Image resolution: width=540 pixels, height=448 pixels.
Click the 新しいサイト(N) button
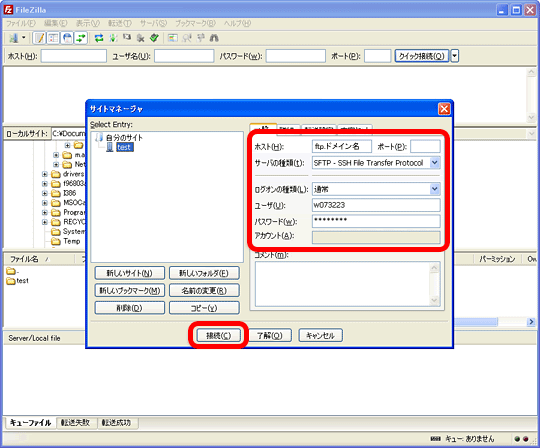(129, 273)
